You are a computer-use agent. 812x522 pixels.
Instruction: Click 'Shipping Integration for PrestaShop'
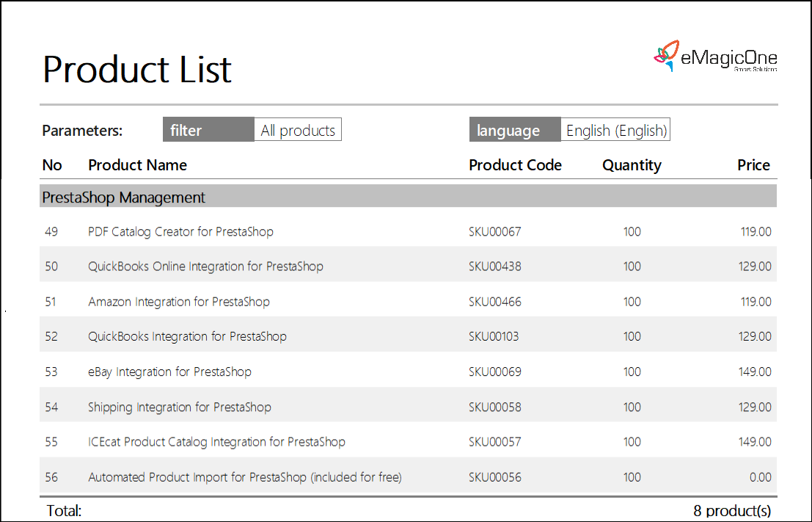[x=179, y=407]
